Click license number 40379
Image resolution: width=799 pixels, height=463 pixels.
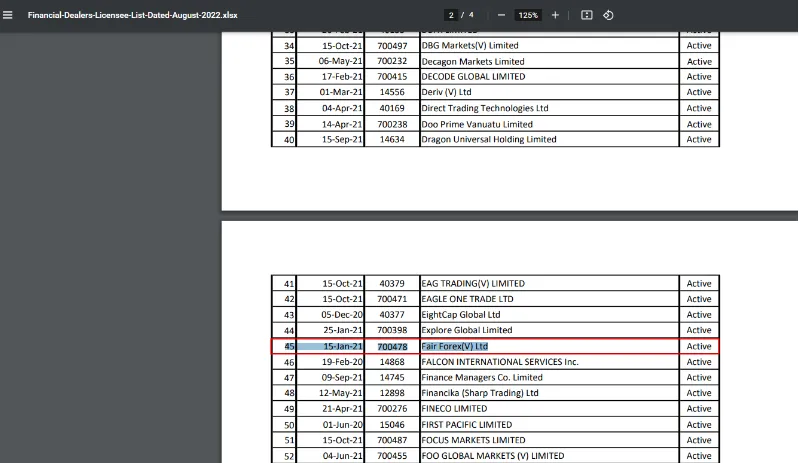click(x=392, y=283)
